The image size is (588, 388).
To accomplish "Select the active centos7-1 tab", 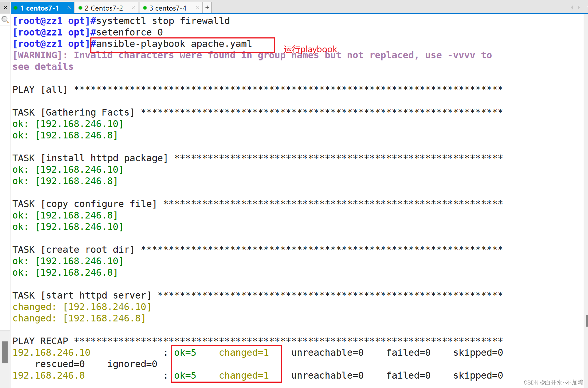I will click(40, 8).
